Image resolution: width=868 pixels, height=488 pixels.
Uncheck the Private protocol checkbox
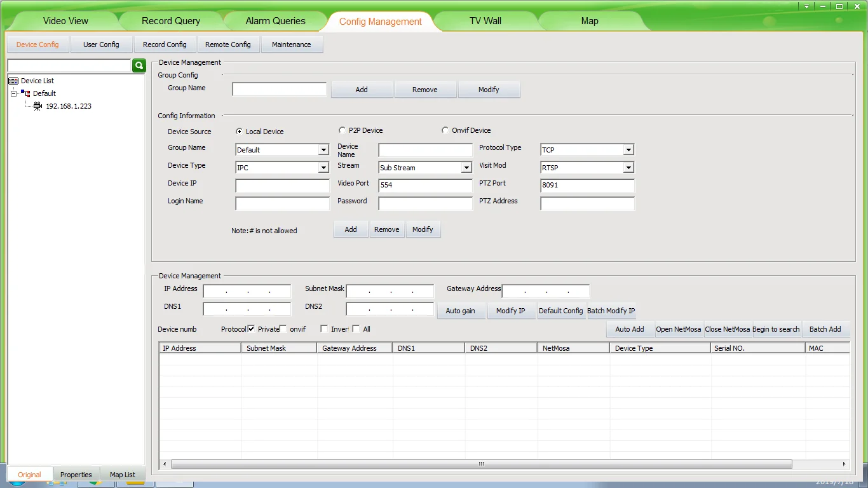pyautogui.click(x=252, y=329)
